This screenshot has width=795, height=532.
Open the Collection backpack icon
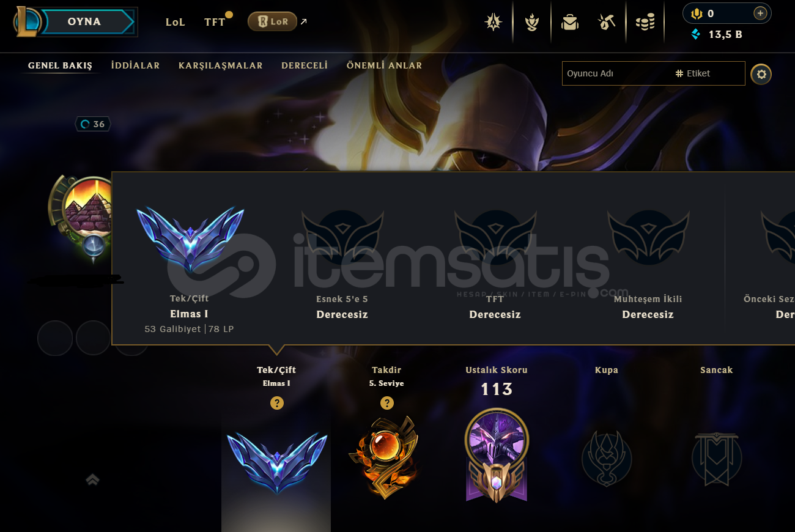569,23
